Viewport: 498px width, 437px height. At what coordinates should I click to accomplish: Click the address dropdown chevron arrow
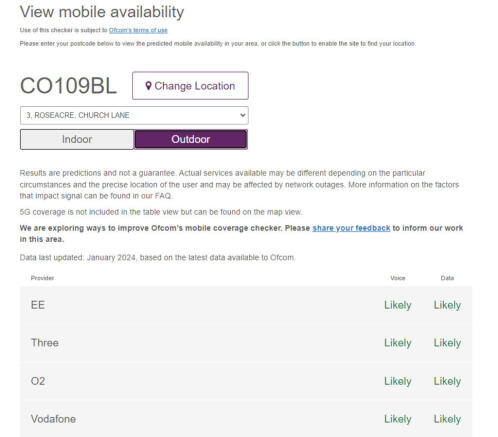pyautogui.click(x=243, y=115)
